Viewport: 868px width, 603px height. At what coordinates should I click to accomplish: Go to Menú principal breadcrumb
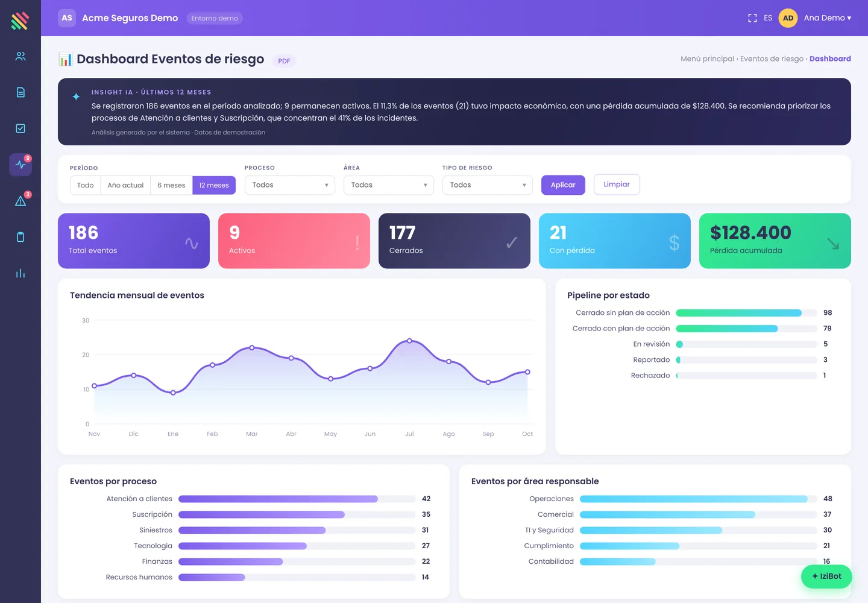[707, 58]
